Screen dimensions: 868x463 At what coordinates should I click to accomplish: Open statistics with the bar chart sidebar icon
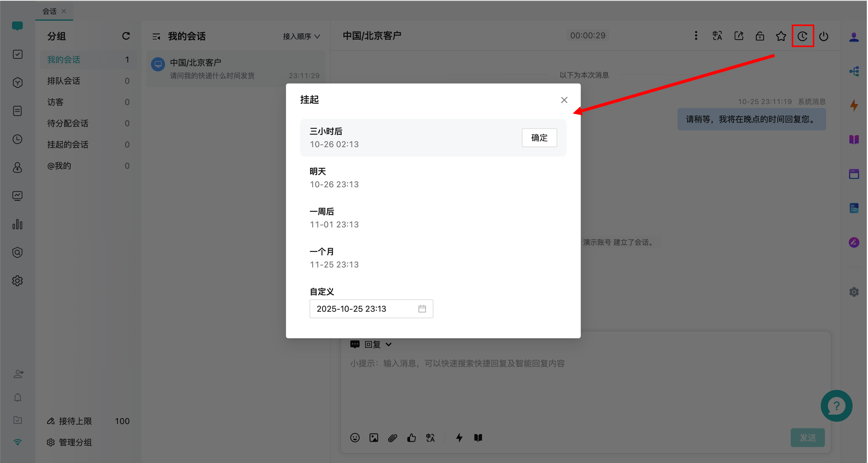pyautogui.click(x=18, y=224)
